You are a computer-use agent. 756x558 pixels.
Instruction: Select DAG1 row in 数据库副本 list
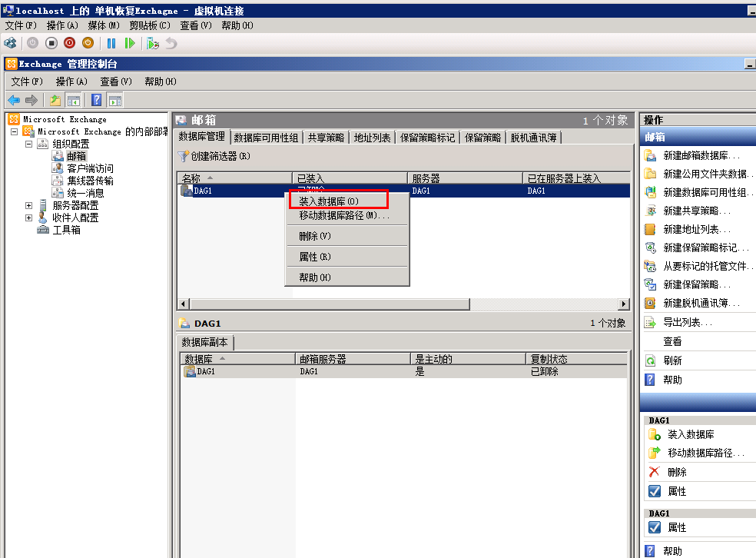pyautogui.click(x=403, y=371)
